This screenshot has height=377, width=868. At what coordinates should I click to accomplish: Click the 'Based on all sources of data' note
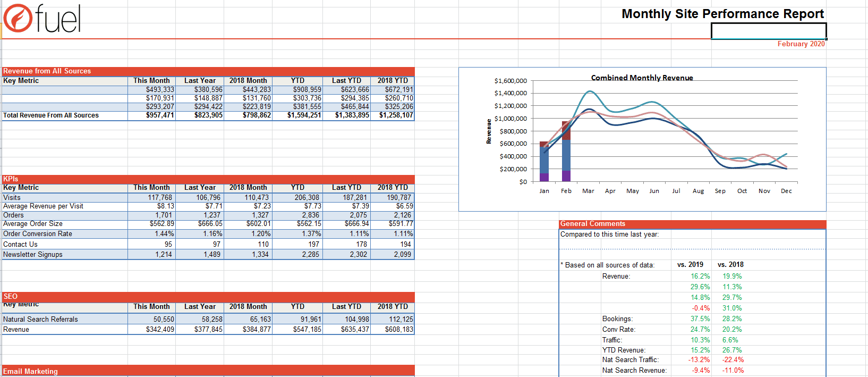point(608,265)
